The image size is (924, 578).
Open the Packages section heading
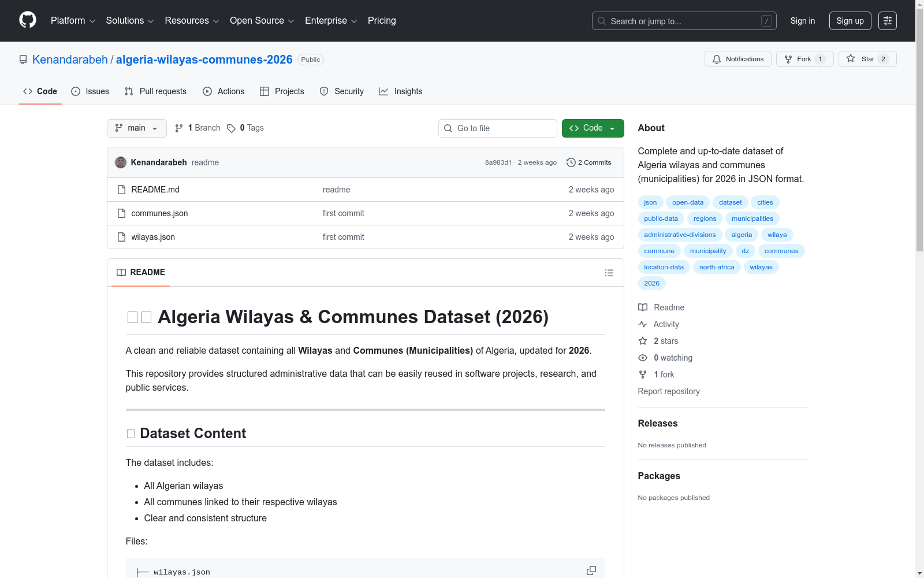[x=659, y=476]
